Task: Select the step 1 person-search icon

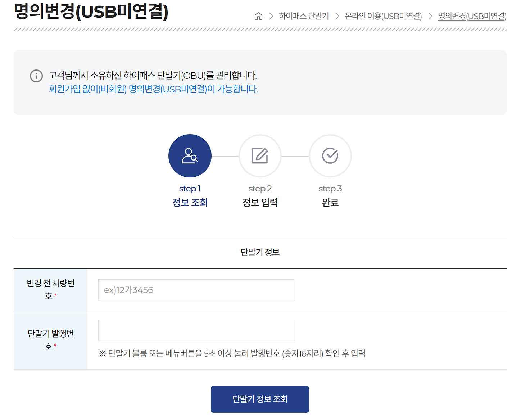Action: (x=190, y=155)
